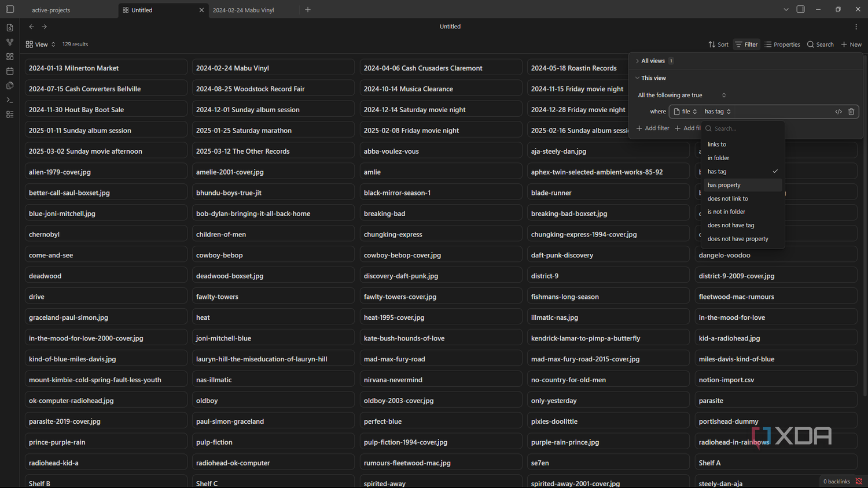
Task: Expand All views filter section
Action: coord(654,61)
